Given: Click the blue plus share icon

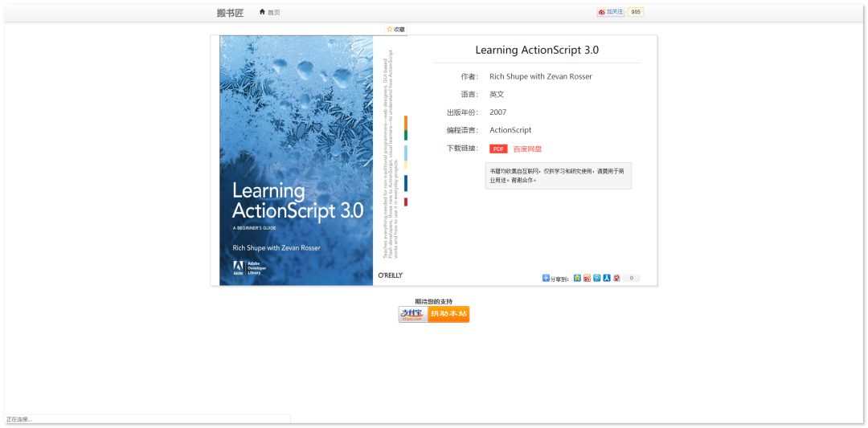Looking at the screenshot, I should point(546,279).
